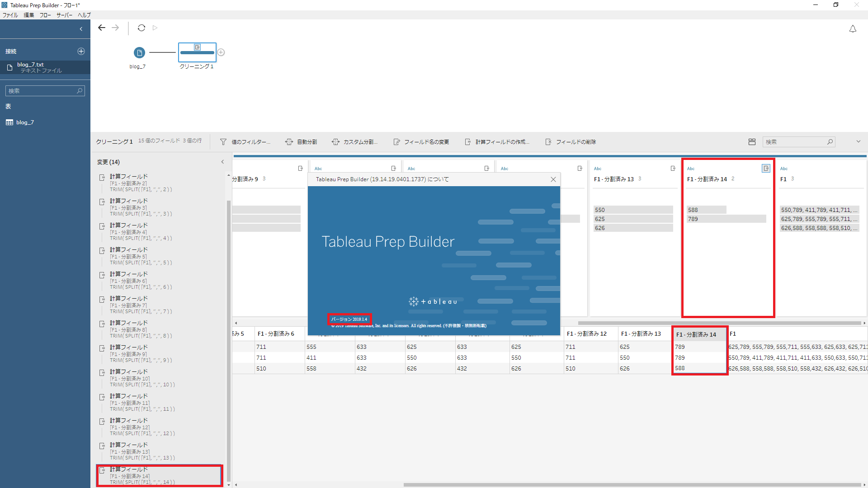Select the blog_7 input step icon
This screenshot has width=868, height=488.
click(139, 53)
